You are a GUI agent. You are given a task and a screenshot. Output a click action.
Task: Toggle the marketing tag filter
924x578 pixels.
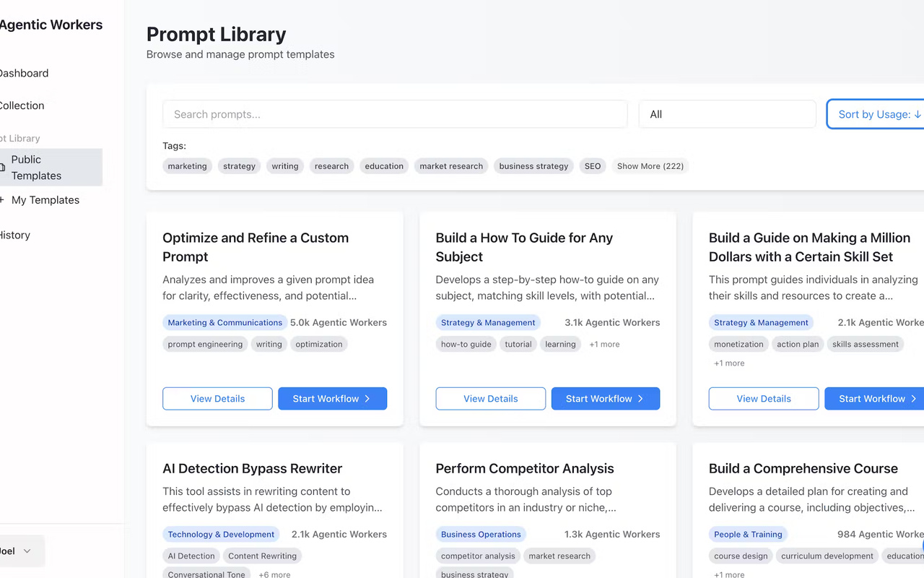pos(188,166)
